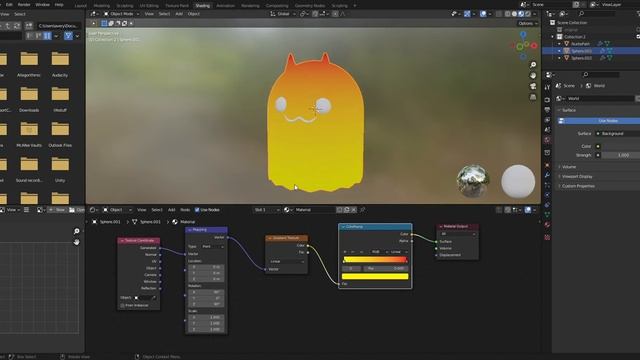The image size is (640, 360).
Task: Select rendered viewport shading mode
Action: [528, 14]
